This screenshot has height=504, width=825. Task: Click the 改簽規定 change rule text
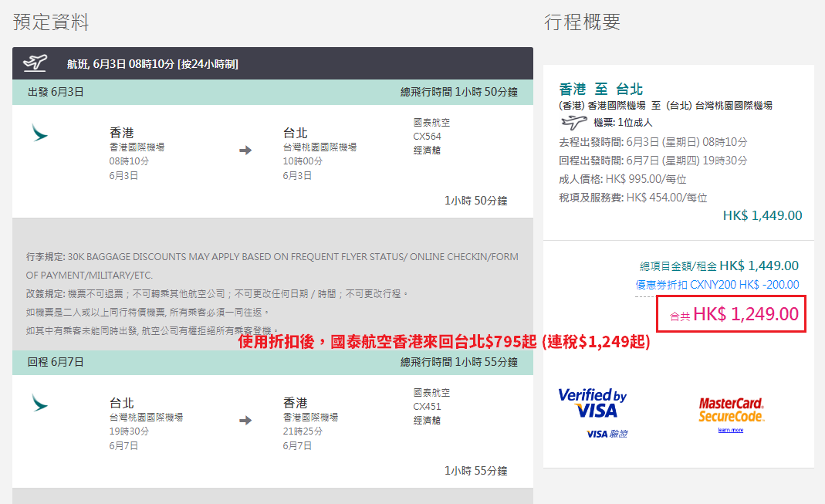[218, 293]
